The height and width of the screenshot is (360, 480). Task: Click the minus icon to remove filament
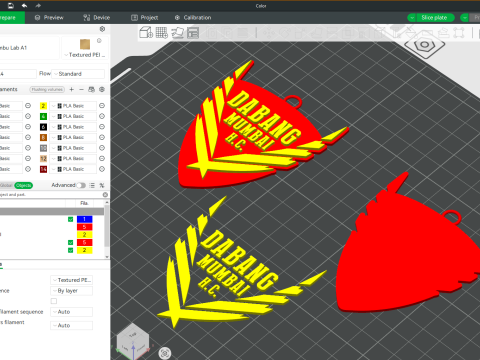point(81,89)
